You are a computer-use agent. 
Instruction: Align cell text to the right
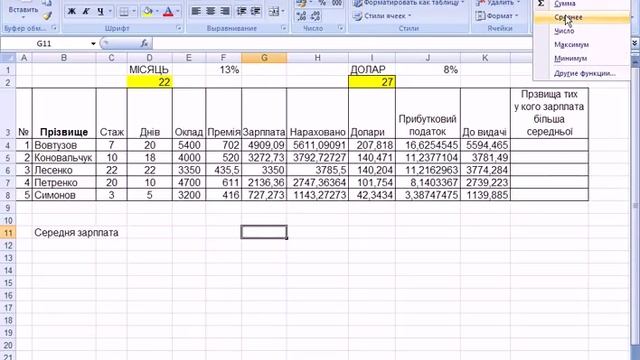click(x=224, y=11)
